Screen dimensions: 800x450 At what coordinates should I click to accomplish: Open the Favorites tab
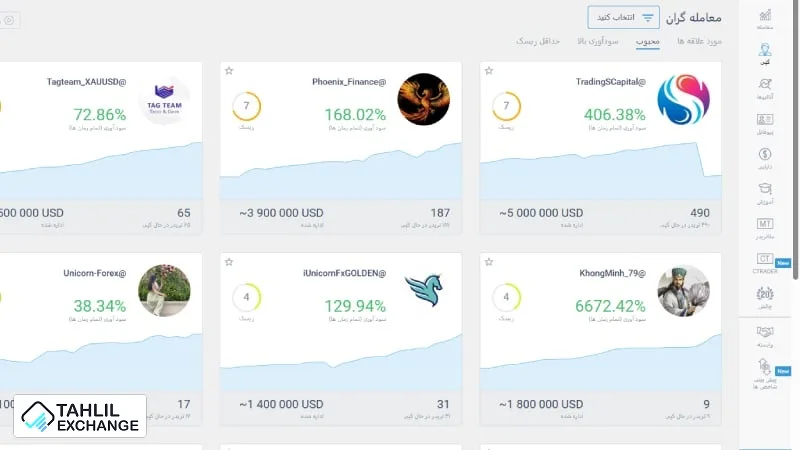pyautogui.click(x=699, y=42)
